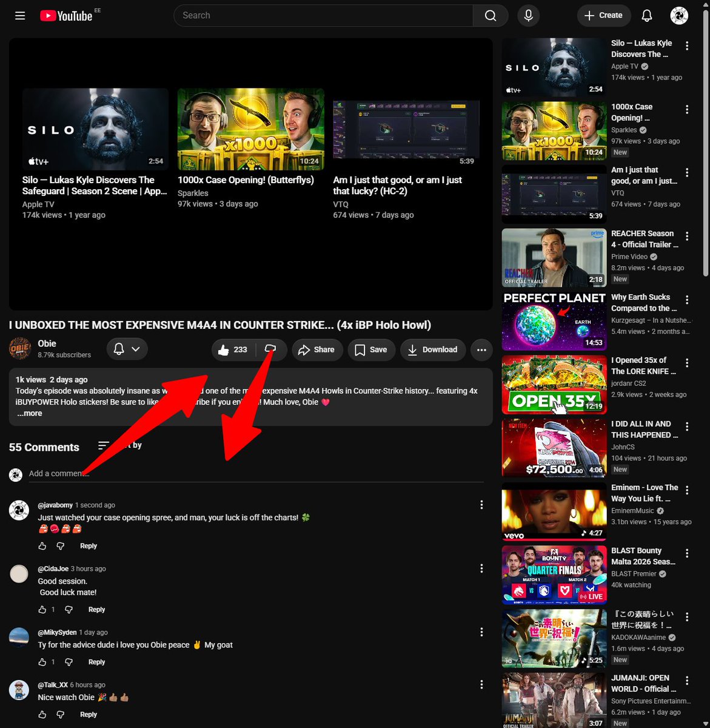Visit @javabomy commenter profile
Image resolution: width=710 pixels, height=728 pixels.
point(55,505)
